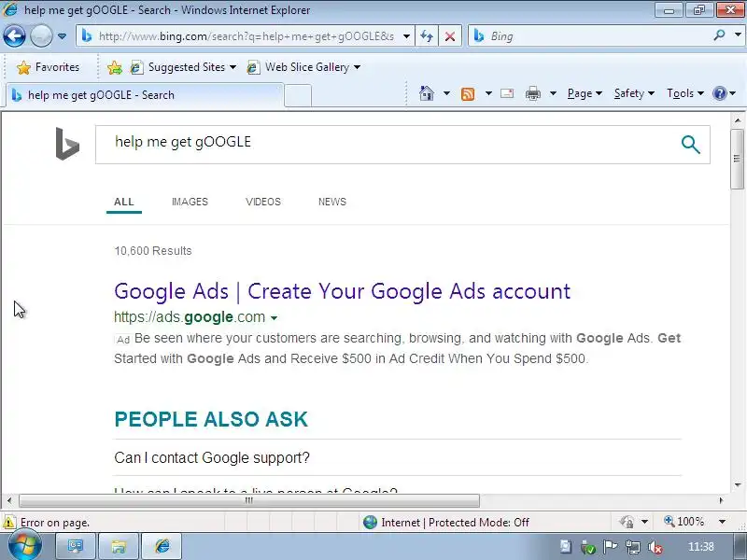
Task: Click the Internet Protected Mode zone indicator
Action: (445, 523)
